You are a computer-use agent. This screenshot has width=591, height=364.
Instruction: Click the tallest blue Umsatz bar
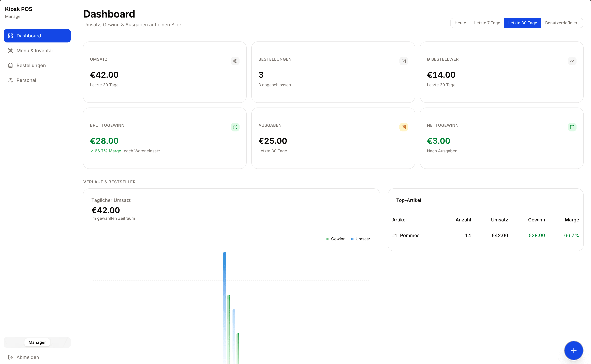(225, 308)
